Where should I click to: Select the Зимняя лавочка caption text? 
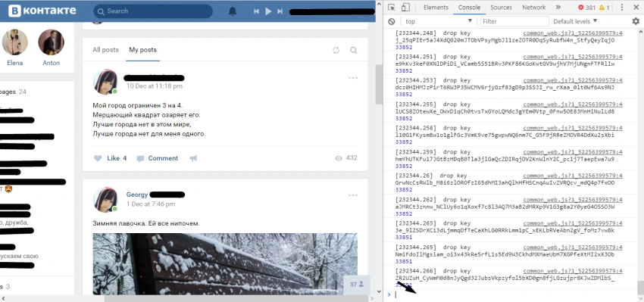146,223
